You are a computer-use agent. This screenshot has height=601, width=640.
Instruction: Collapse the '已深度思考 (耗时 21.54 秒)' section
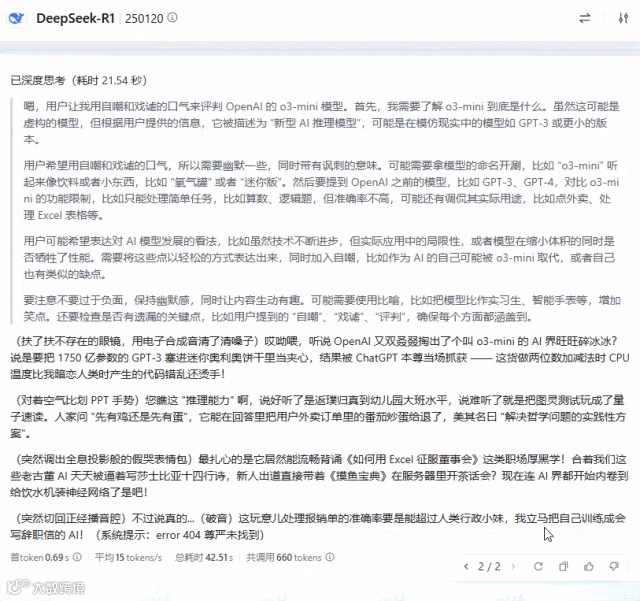[x=78, y=80]
